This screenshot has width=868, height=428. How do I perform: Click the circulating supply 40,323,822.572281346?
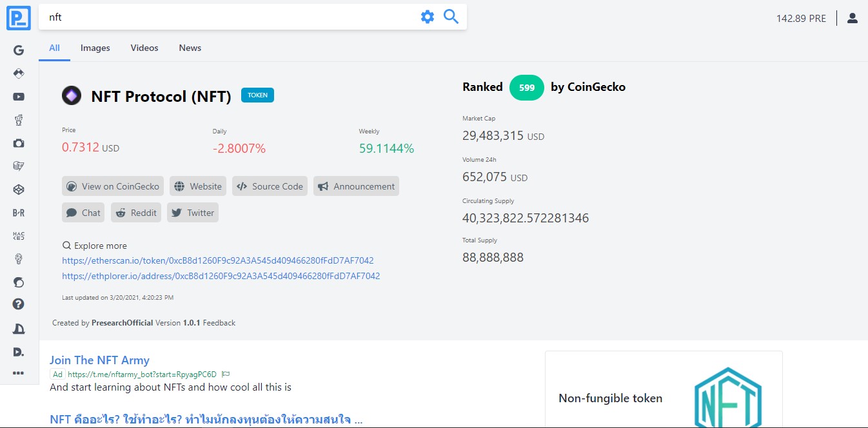526,218
